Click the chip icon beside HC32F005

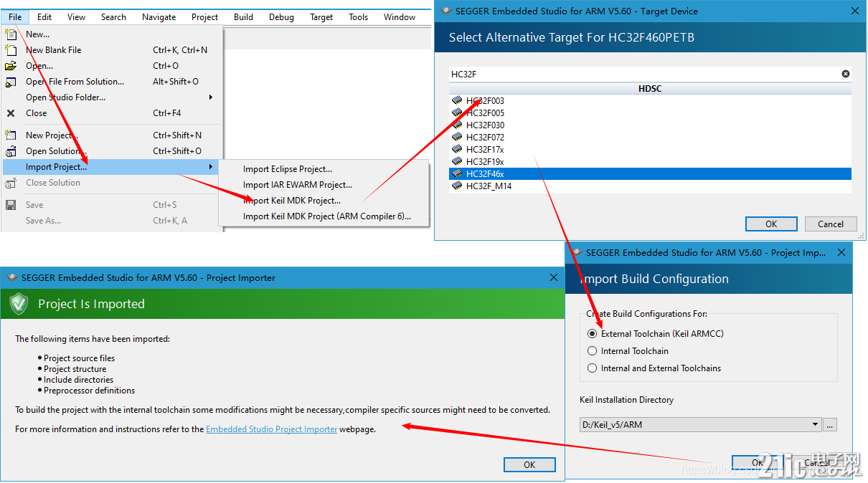point(457,113)
